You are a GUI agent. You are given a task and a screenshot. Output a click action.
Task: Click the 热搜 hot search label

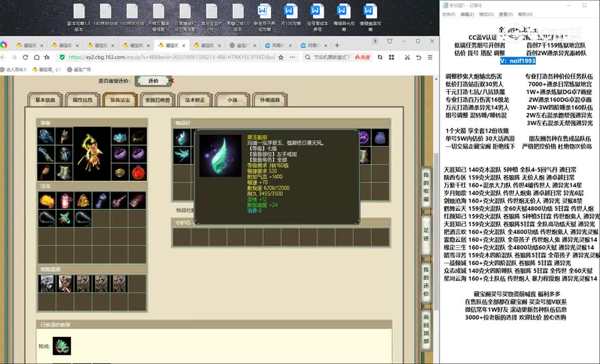click(362, 57)
